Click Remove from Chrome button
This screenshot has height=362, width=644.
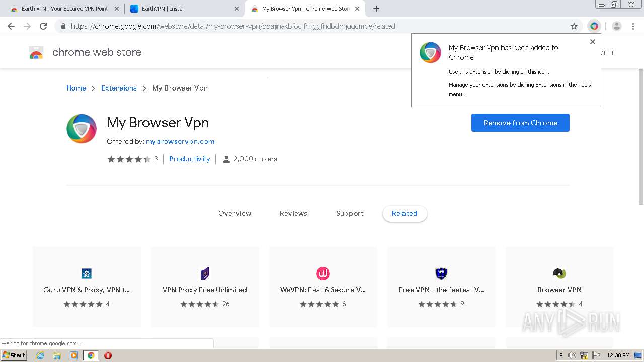pyautogui.click(x=520, y=123)
